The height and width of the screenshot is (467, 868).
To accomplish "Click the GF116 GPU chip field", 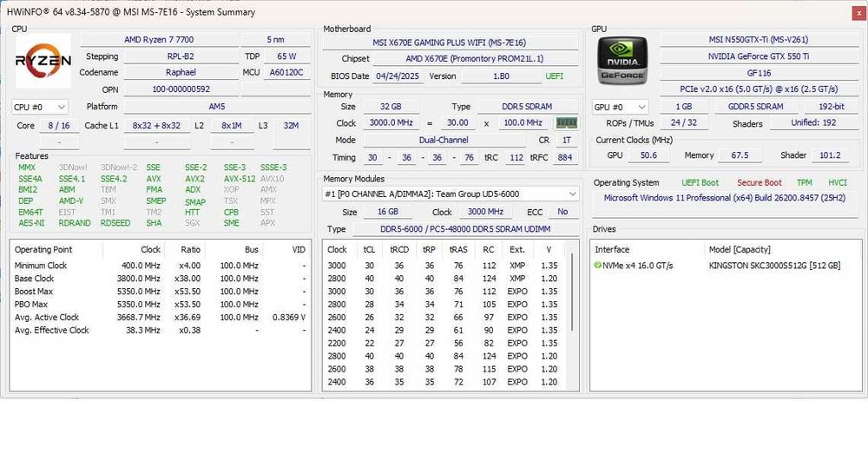I will tap(759, 73).
